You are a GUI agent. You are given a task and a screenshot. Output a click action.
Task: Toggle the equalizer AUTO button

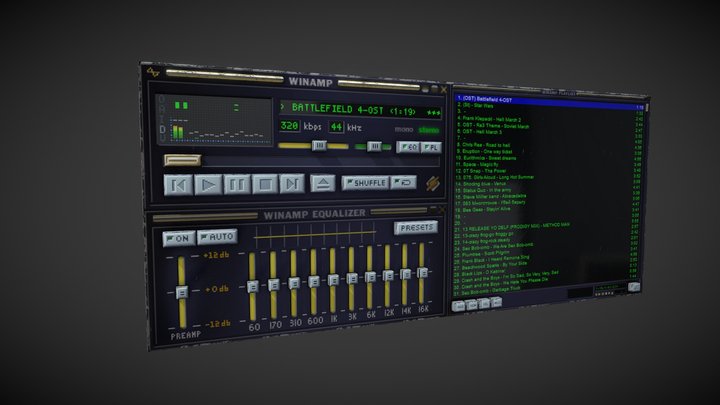pyautogui.click(x=217, y=237)
